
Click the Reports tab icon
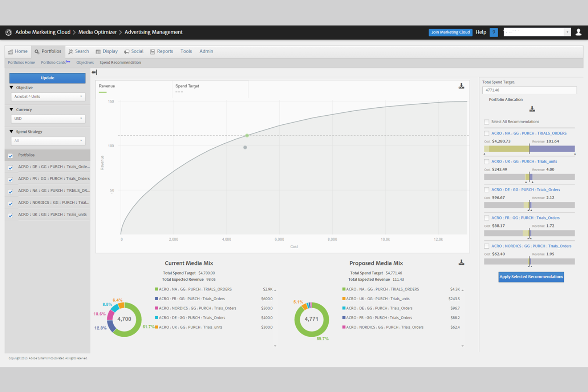coord(153,52)
